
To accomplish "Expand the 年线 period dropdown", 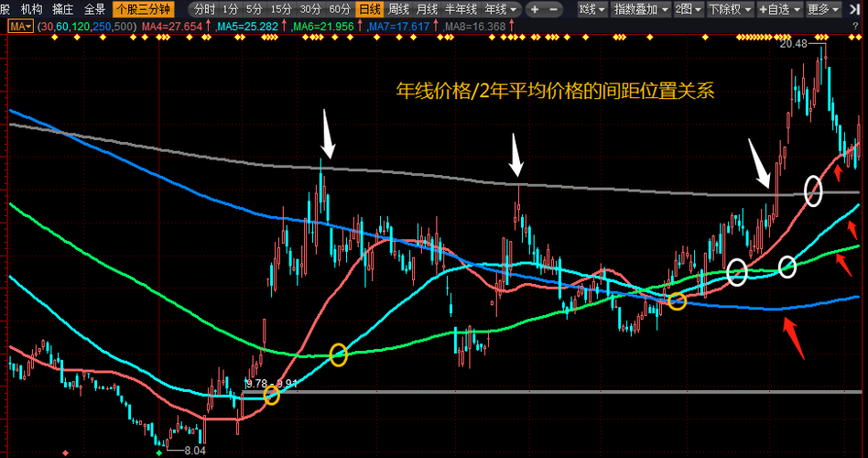I will tap(502, 9).
